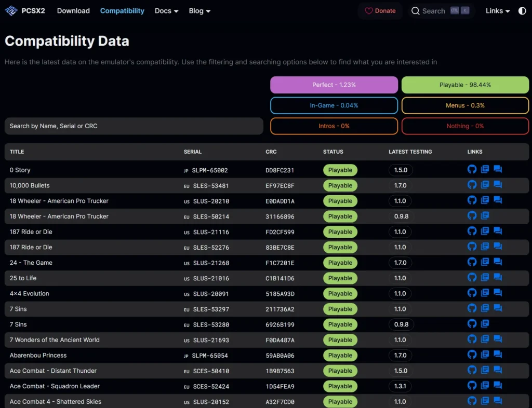
Task: Toggle the In-Game status filter
Action: coord(334,105)
